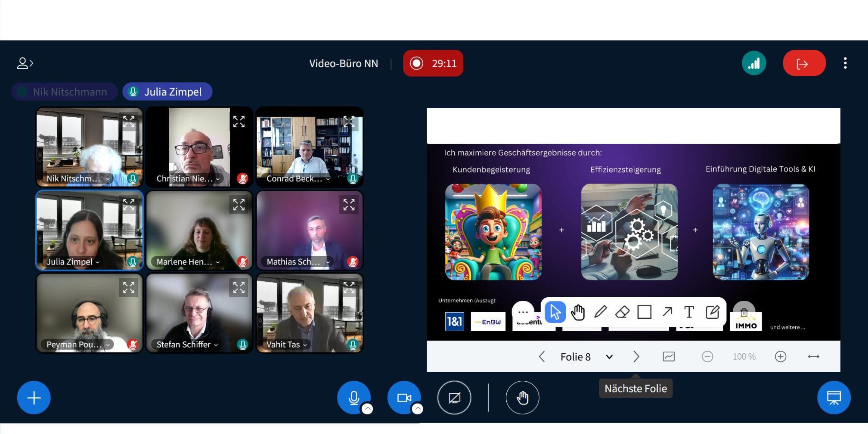Expand Vahit Tas video to fullscreen
The image size is (868, 434).
pyautogui.click(x=349, y=288)
